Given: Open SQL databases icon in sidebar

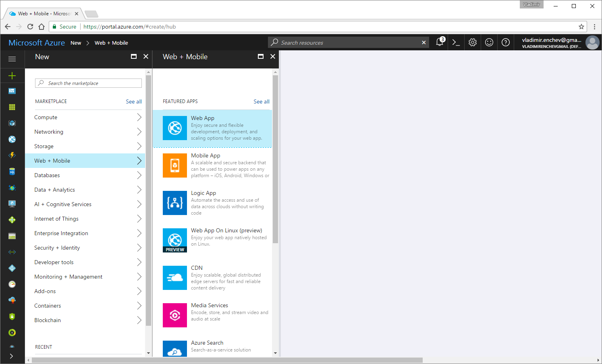Looking at the screenshot, I should pos(12,172).
